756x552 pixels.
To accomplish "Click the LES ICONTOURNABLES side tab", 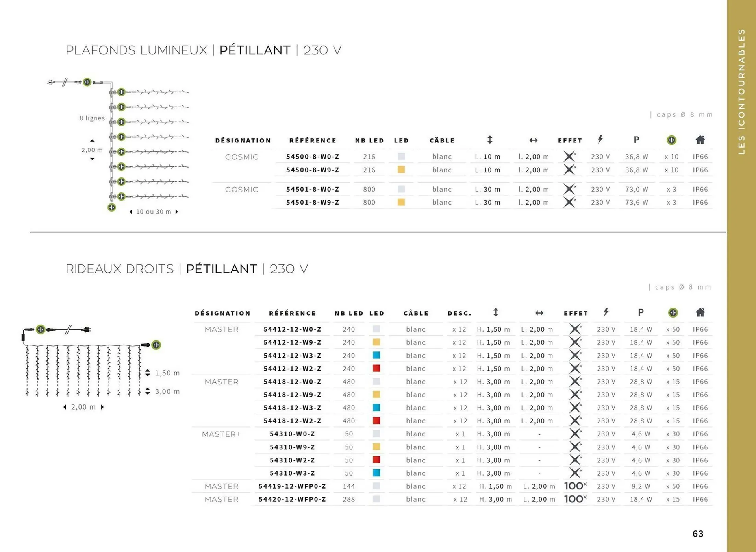I will (741, 91).
